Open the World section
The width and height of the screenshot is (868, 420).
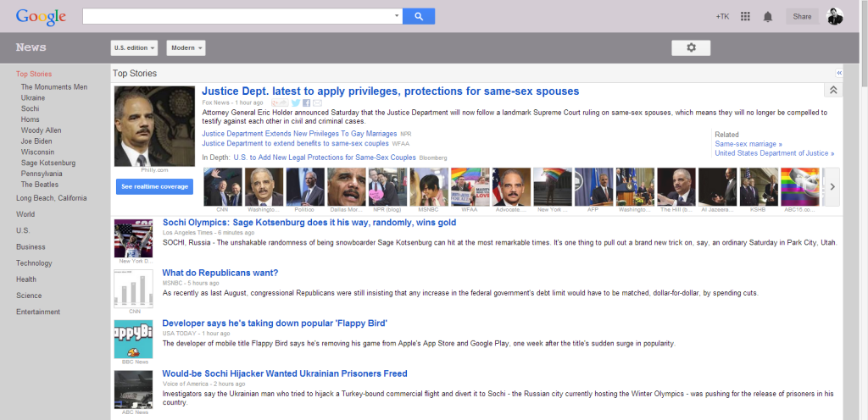[x=25, y=214]
